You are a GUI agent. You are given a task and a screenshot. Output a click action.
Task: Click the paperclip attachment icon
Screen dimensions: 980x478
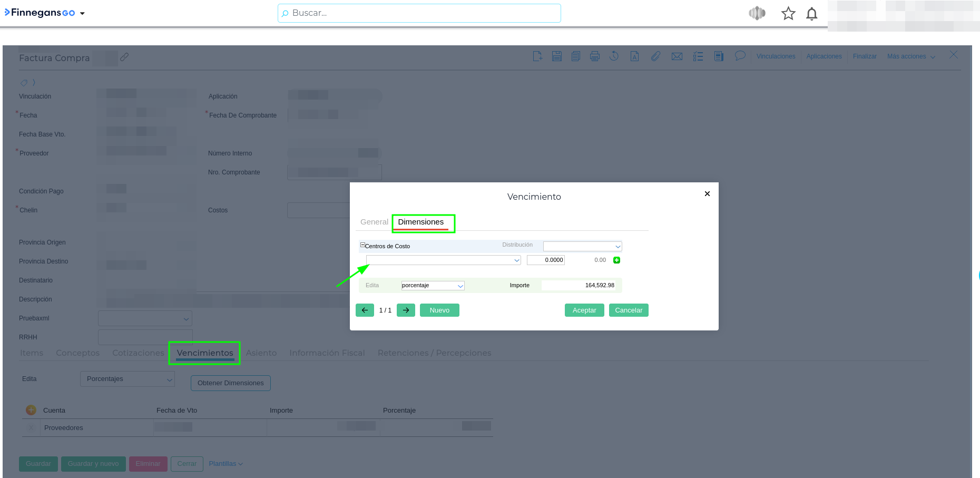tap(655, 56)
